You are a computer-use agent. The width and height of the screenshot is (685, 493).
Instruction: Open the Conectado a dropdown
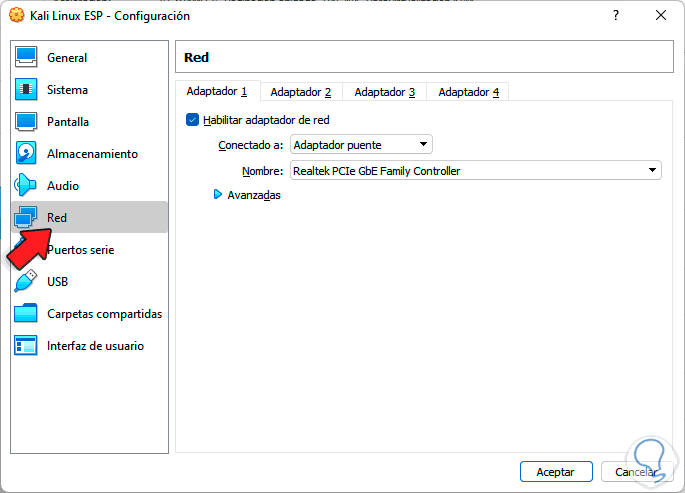click(x=361, y=145)
